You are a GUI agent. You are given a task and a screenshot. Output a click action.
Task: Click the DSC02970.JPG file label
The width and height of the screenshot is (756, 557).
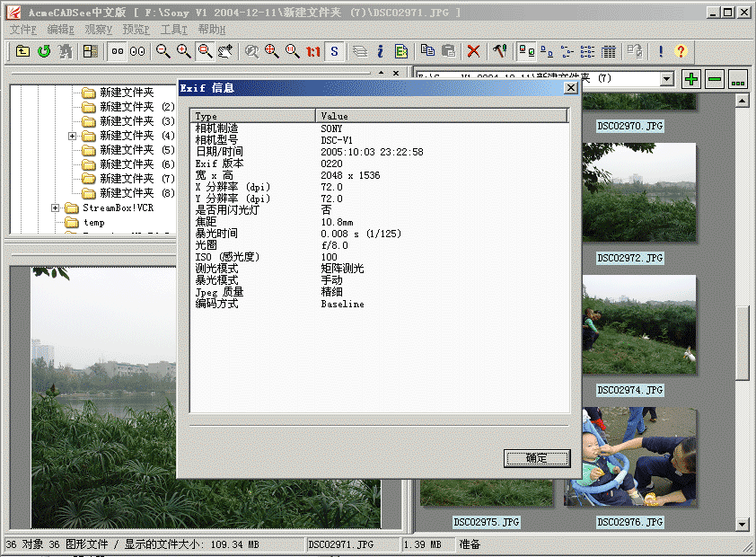point(630,127)
